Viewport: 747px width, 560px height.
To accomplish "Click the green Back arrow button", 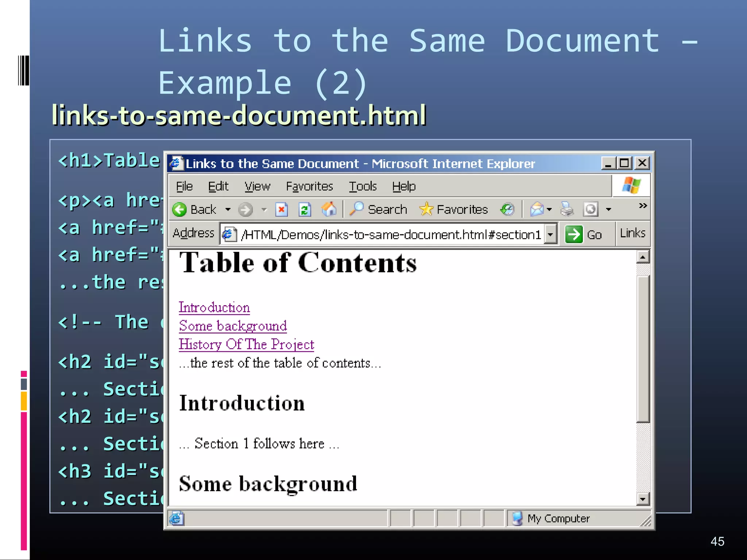I will (x=179, y=210).
